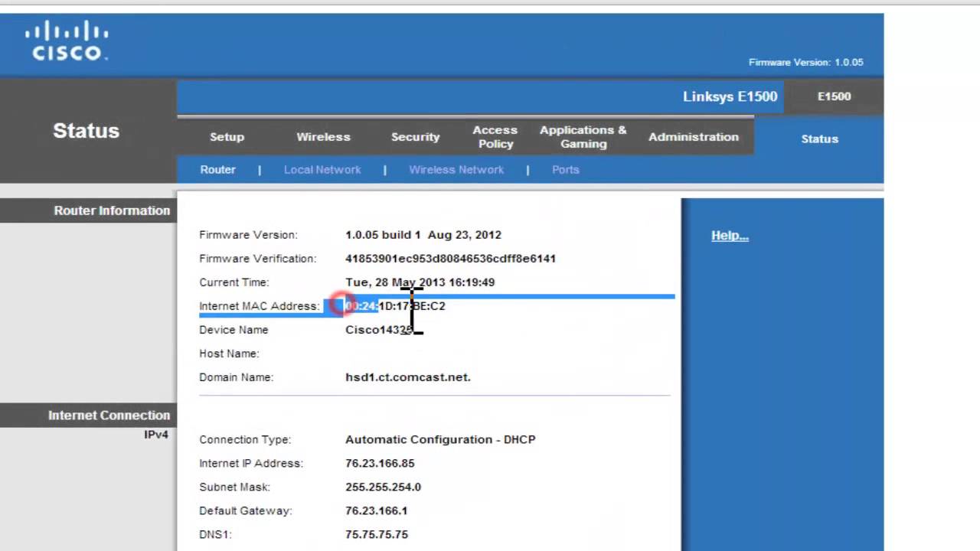This screenshot has width=980, height=551.
Task: Click the Device Name label
Action: (x=234, y=330)
